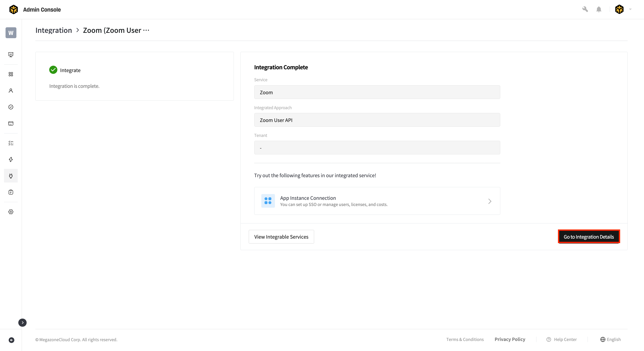Click the Admin Console logo icon

point(13,10)
